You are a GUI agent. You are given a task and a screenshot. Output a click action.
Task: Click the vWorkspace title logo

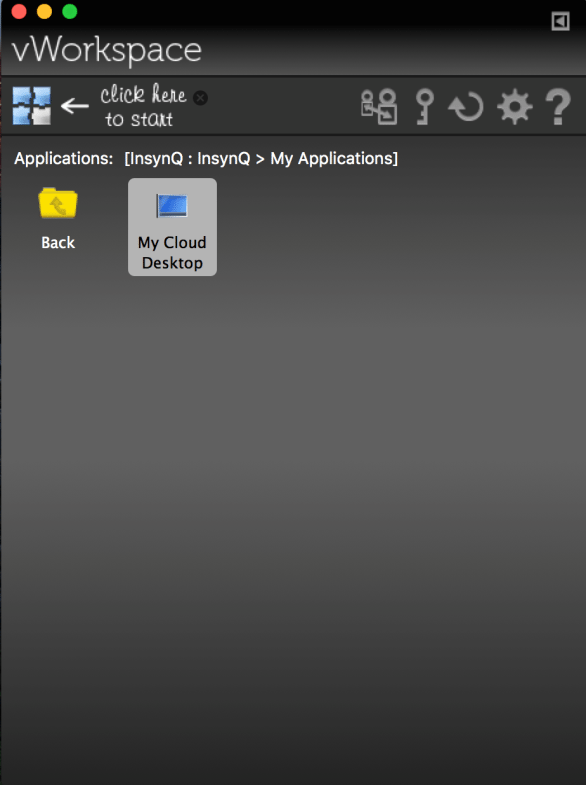coord(107,50)
